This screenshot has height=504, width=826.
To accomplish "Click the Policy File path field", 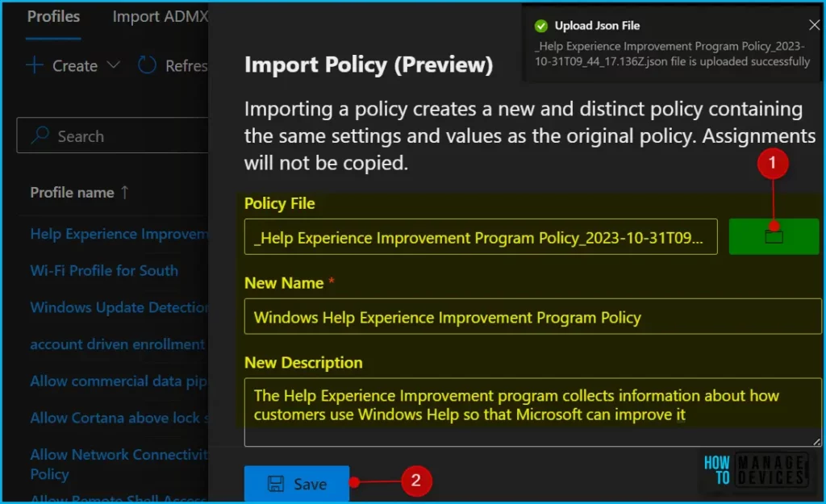I will tap(481, 237).
